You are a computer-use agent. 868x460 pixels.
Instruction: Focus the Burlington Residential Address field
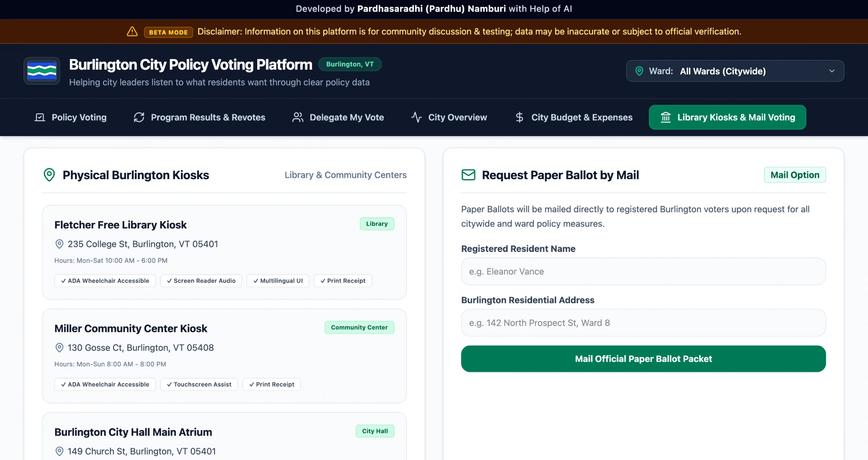[643, 323]
